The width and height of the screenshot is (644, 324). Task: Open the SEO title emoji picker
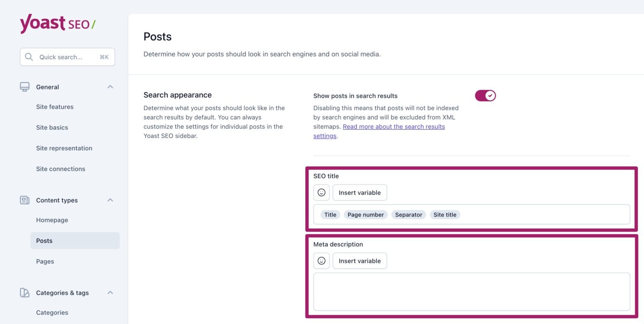click(321, 192)
